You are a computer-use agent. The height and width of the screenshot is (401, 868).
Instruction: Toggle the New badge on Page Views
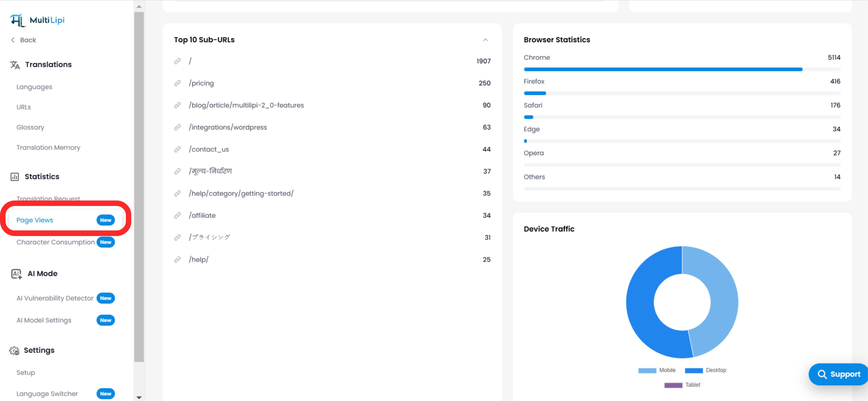pyautogui.click(x=106, y=220)
